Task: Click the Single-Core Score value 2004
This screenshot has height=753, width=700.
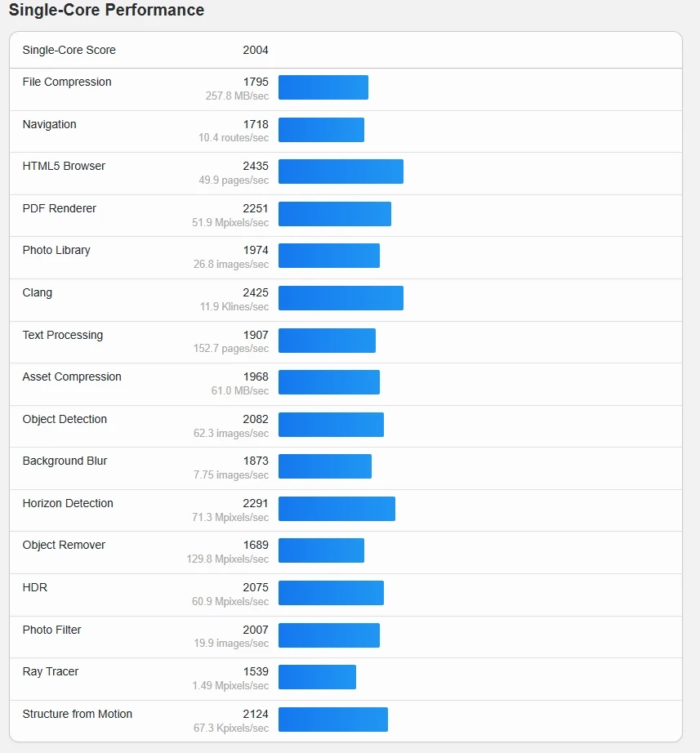Action: click(x=255, y=50)
